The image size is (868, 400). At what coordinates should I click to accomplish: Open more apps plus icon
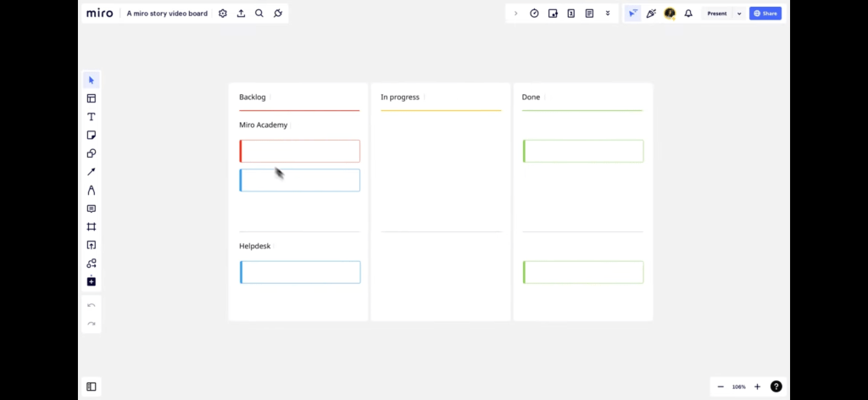(x=92, y=281)
